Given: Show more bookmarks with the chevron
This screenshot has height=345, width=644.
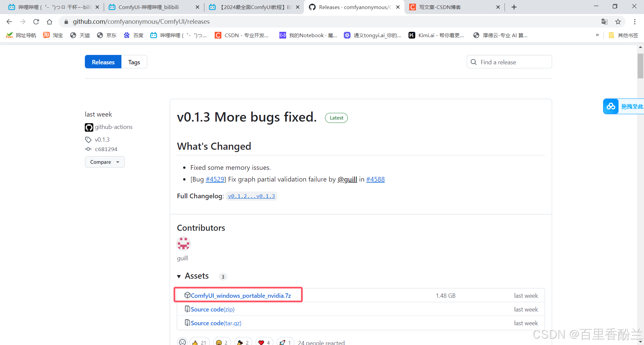Looking at the screenshot, I should point(597,35).
